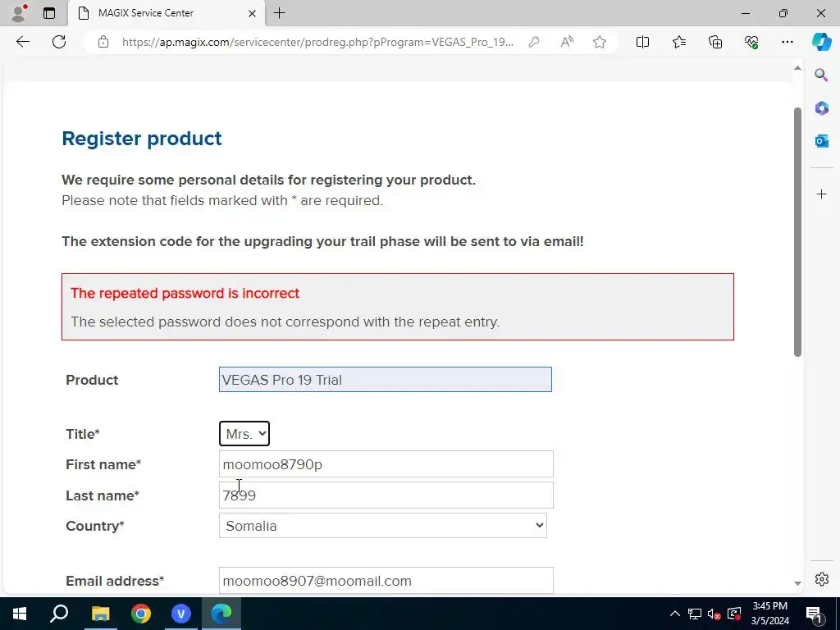Expand the Country dropdown showing Somalia
The image size is (840, 630).
coord(383,526)
